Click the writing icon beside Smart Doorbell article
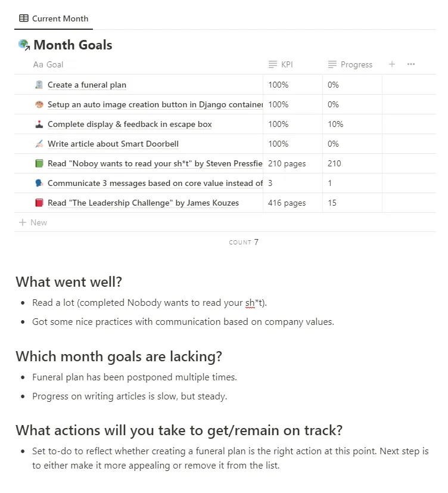Image resolution: width=448 pixels, height=493 pixels. pos(39,144)
